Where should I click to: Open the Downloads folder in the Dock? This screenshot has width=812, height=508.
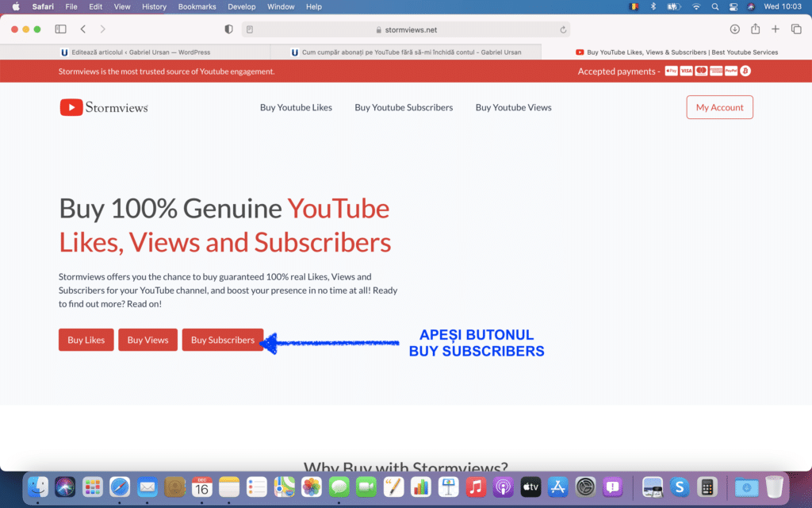(x=746, y=487)
